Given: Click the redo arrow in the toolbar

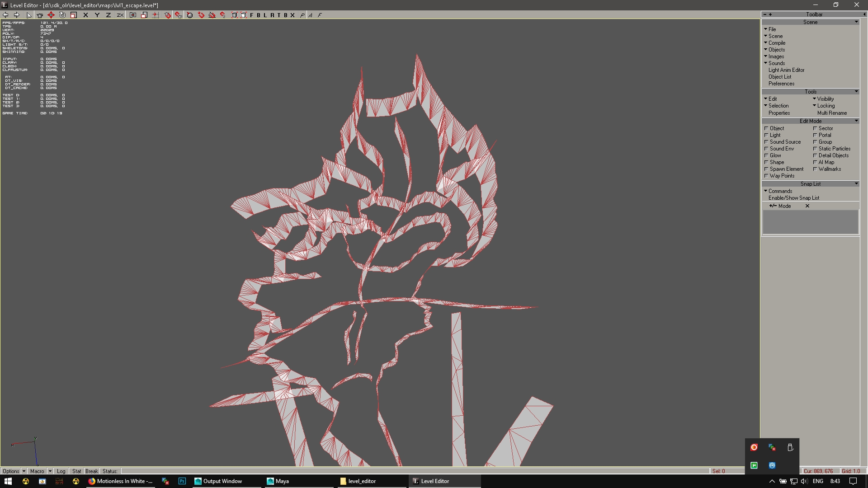Looking at the screenshot, I should [x=17, y=15].
